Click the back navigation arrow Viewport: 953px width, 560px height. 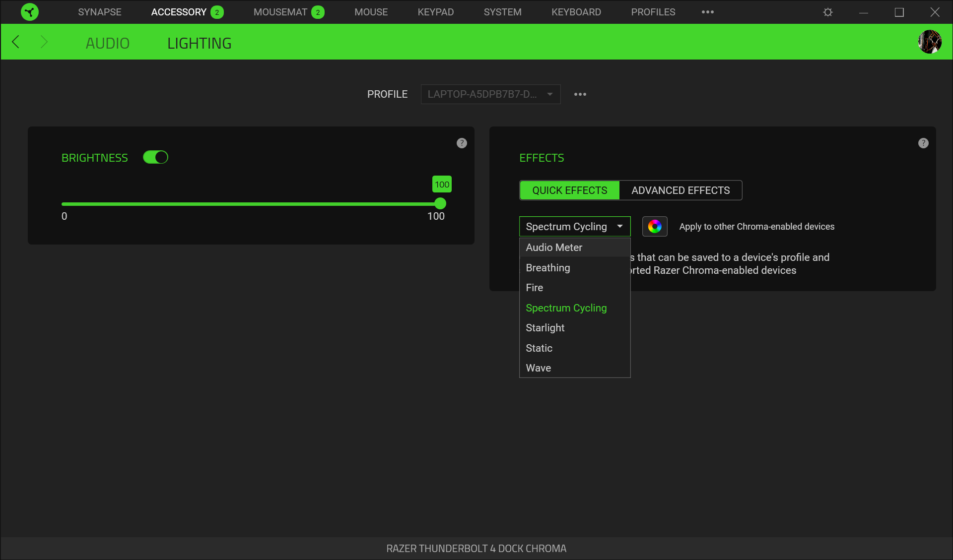(15, 42)
